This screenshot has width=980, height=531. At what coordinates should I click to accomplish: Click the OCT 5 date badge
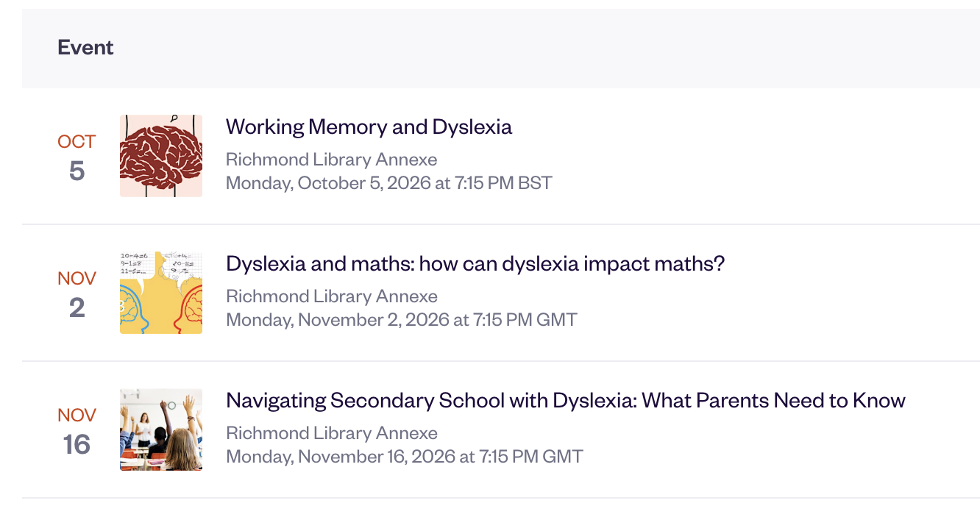[x=77, y=157]
